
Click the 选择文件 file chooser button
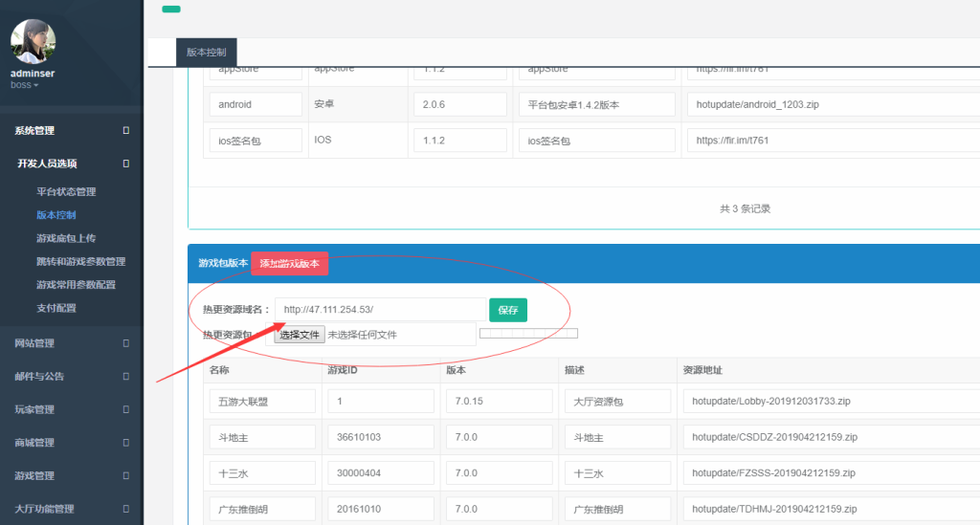pyautogui.click(x=299, y=335)
